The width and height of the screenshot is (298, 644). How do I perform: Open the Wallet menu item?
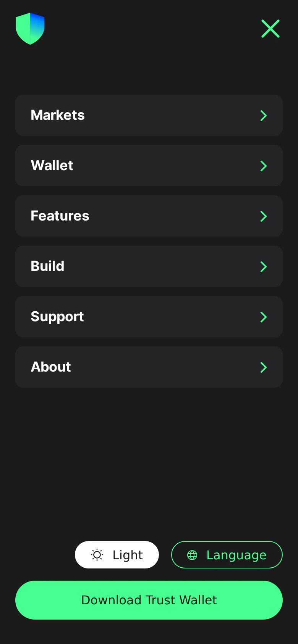149,166
